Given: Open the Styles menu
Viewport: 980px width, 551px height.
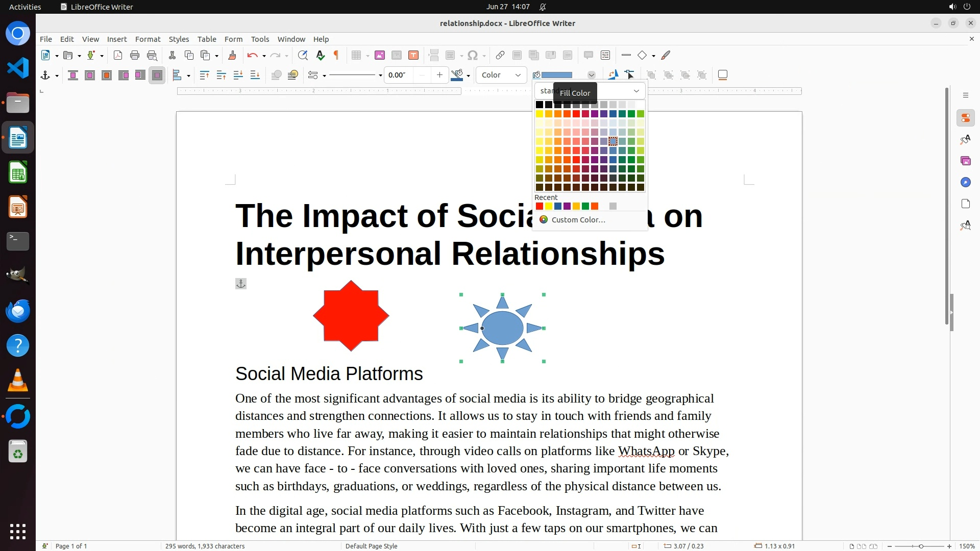Looking at the screenshot, I should [x=179, y=39].
